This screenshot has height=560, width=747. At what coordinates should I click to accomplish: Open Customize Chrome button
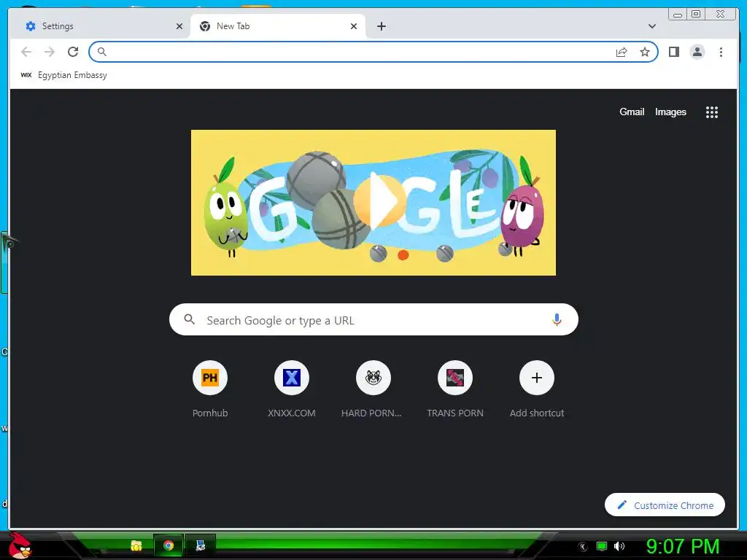[x=665, y=505]
